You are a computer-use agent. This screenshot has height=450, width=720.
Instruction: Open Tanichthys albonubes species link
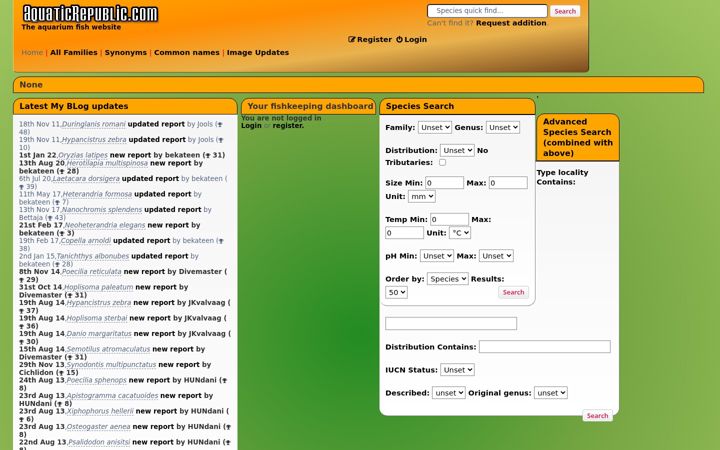93,257
